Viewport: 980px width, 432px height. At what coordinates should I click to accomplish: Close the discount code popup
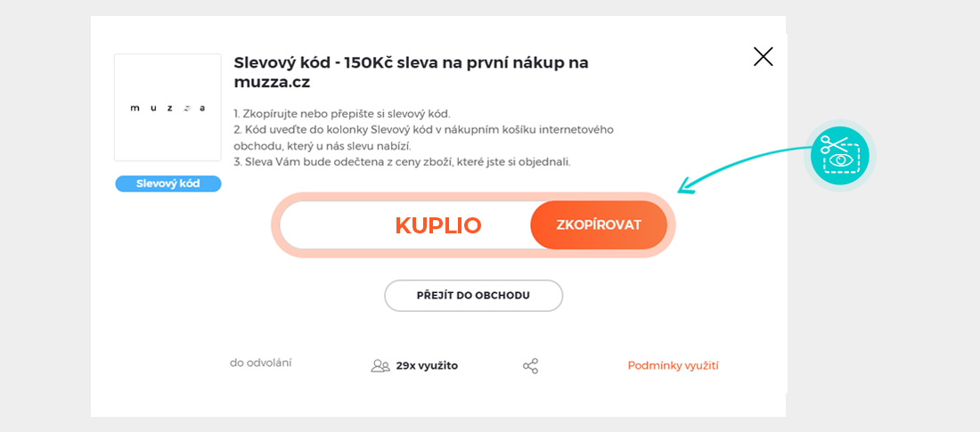764,57
